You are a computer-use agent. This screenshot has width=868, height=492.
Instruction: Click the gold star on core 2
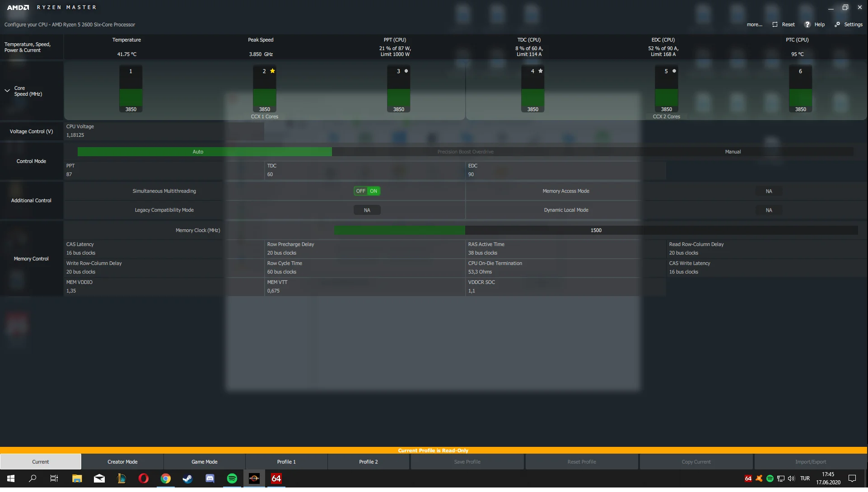tap(272, 71)
